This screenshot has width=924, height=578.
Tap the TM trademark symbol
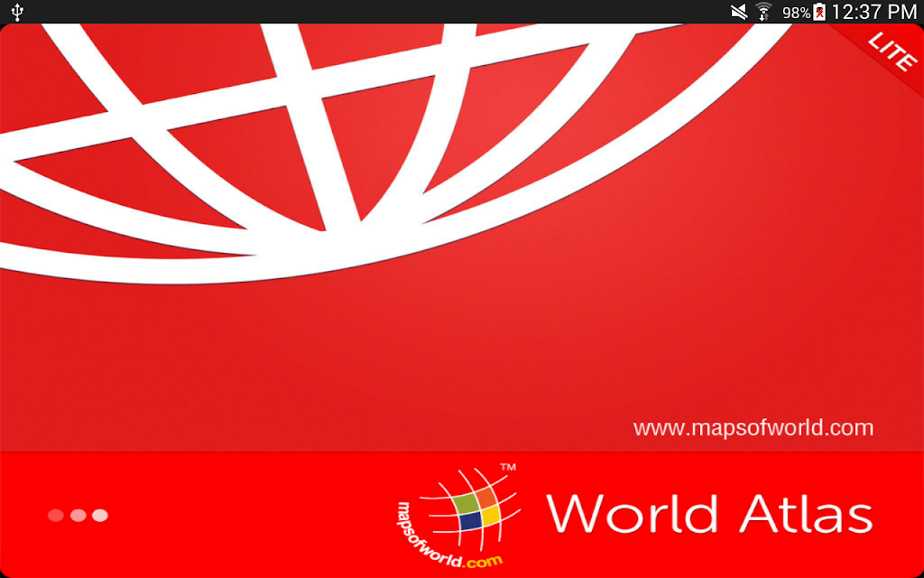click(508, 468)
